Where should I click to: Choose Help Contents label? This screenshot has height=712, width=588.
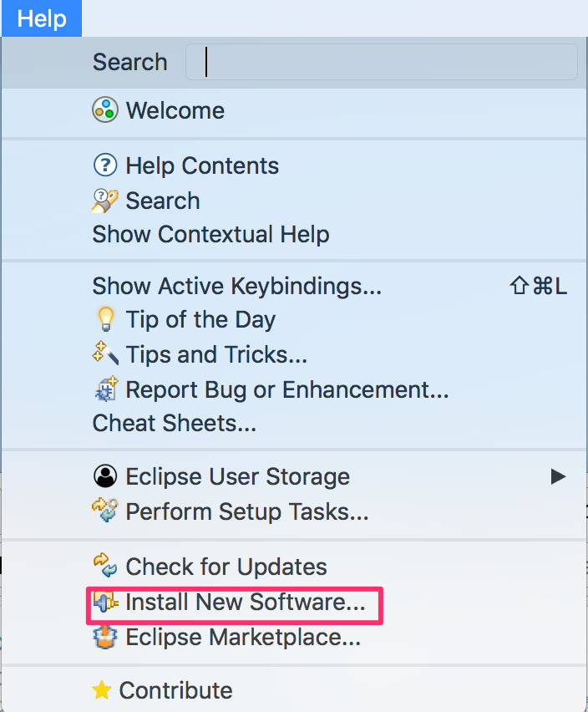(202, 165)
